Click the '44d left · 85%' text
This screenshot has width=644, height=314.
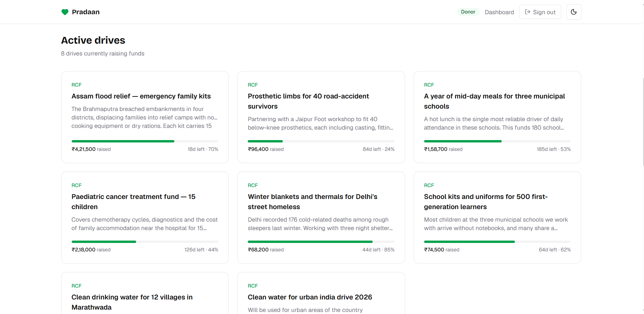[378, 250]
